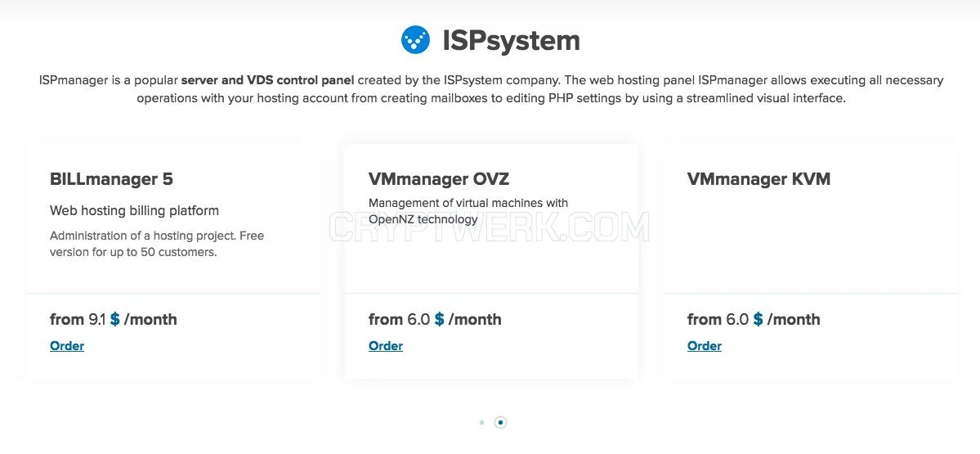Image resolution: width=980 pixels, height=454 pixels.
Task: Click the ISPsystem blue circular logo icon
Action: tap(415, 39)
